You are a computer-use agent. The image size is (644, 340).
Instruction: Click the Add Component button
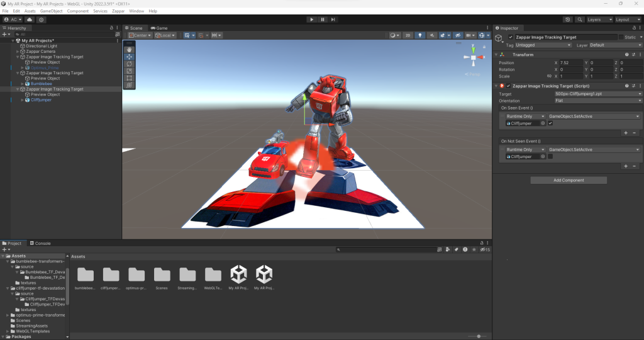pyautogui.click(x=569, y=180)
